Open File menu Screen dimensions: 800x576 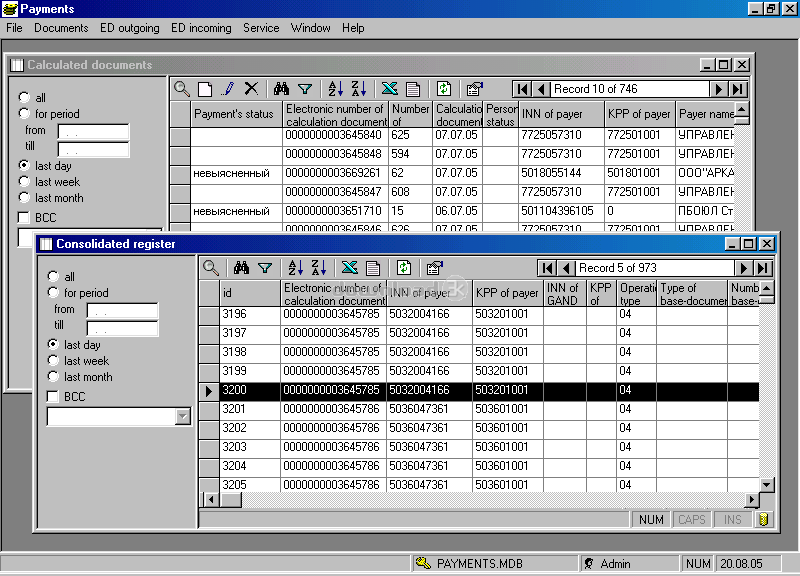pos(14,28)
